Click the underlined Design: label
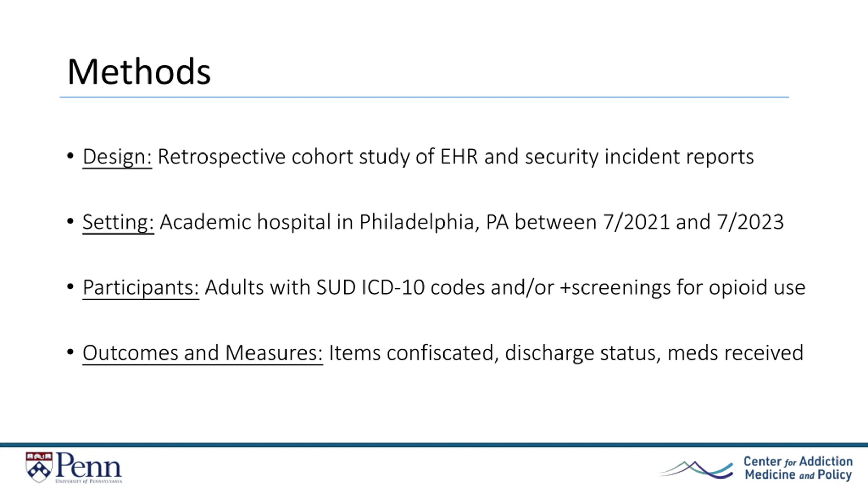 [x=117, y=157]
